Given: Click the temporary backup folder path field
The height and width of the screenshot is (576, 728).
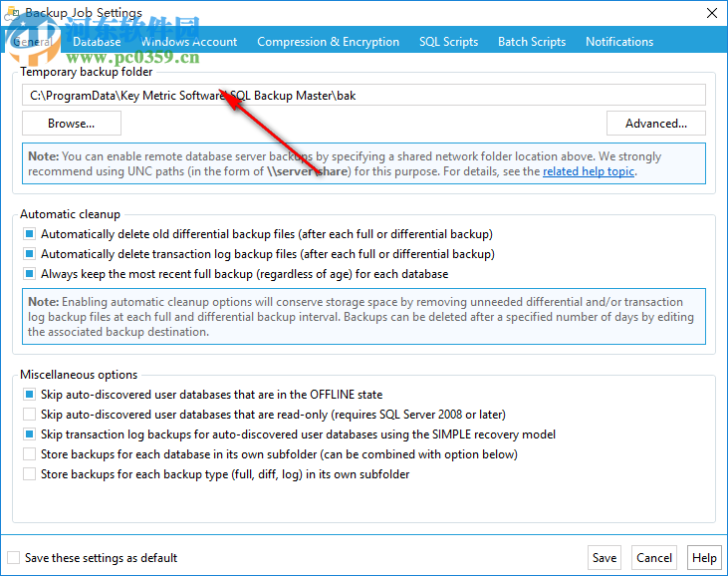Looking at the screenshot, I should [364, 96].
